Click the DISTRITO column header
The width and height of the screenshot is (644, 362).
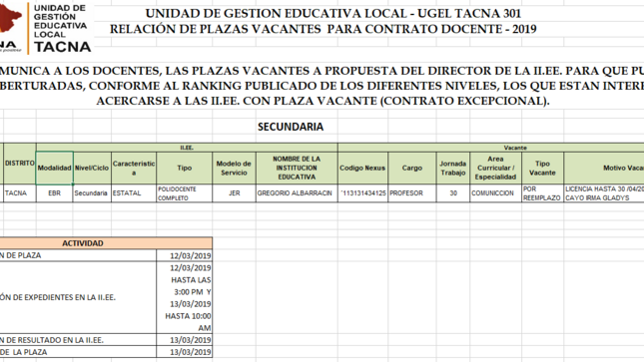tap(20, 164)
